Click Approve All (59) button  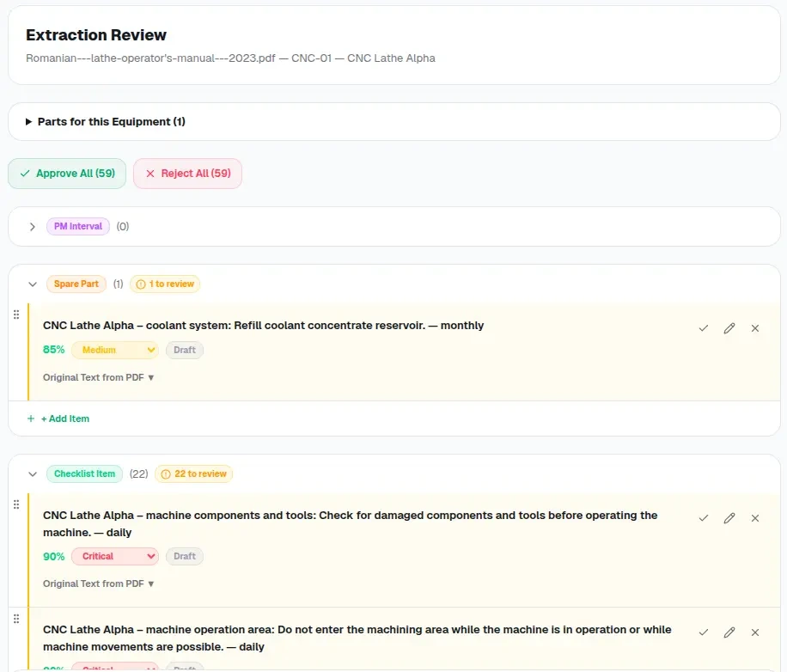[67, 174]
